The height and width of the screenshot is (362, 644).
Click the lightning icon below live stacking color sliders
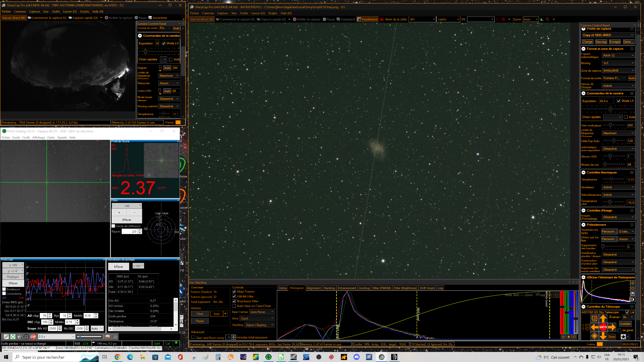pyautogui.click(x=563, y=337)
